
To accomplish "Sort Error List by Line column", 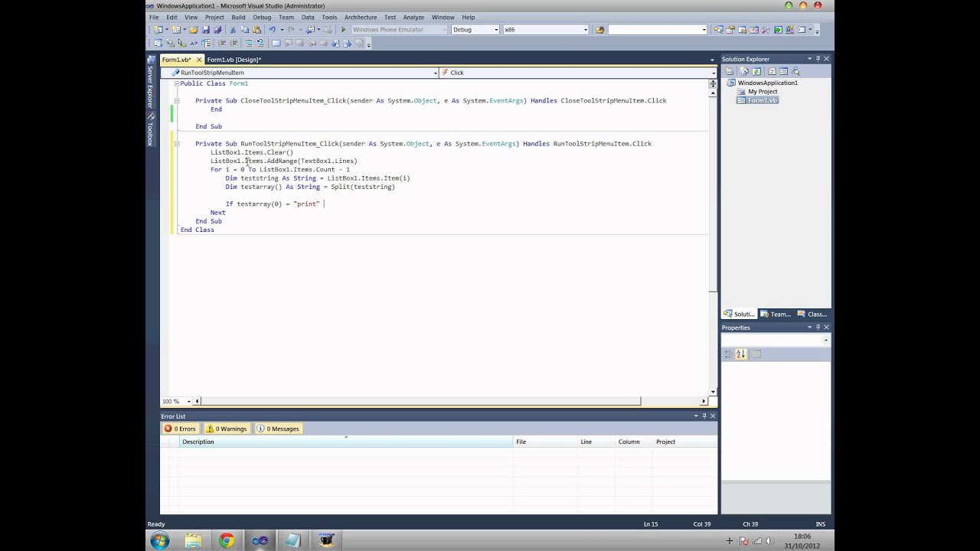I will (x=596, y=442).
